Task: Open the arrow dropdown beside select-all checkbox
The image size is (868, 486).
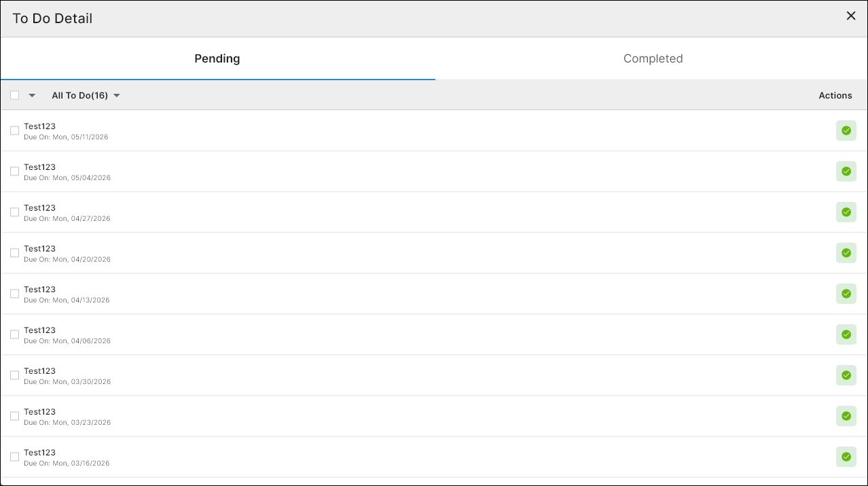Action: pyautogui.click(x=32, y=95)
